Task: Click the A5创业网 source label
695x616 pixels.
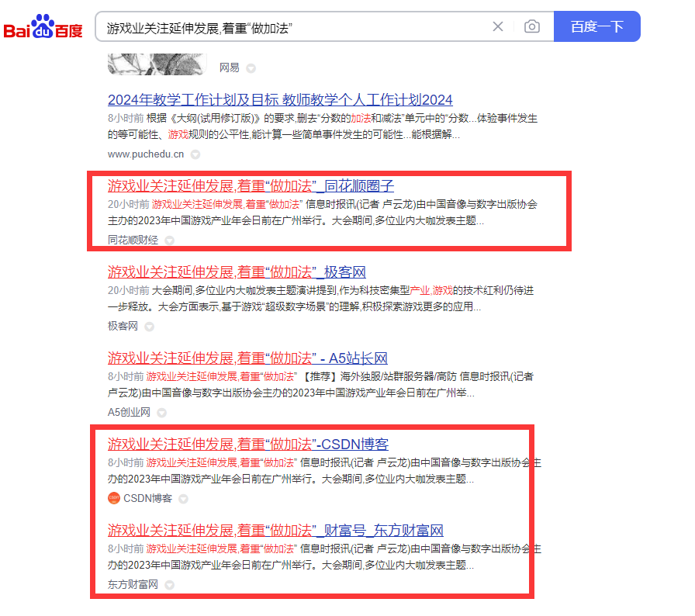Action: pos(129,412)
